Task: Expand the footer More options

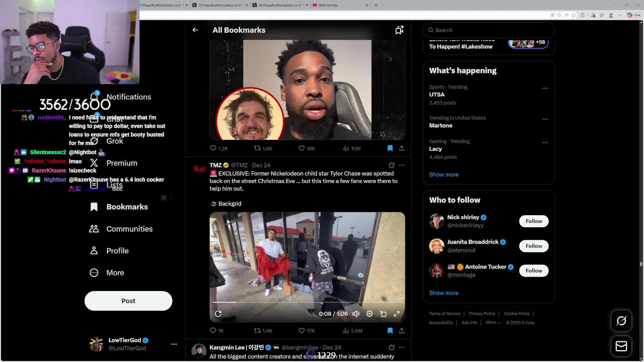Action: click(x=493, y=322)
